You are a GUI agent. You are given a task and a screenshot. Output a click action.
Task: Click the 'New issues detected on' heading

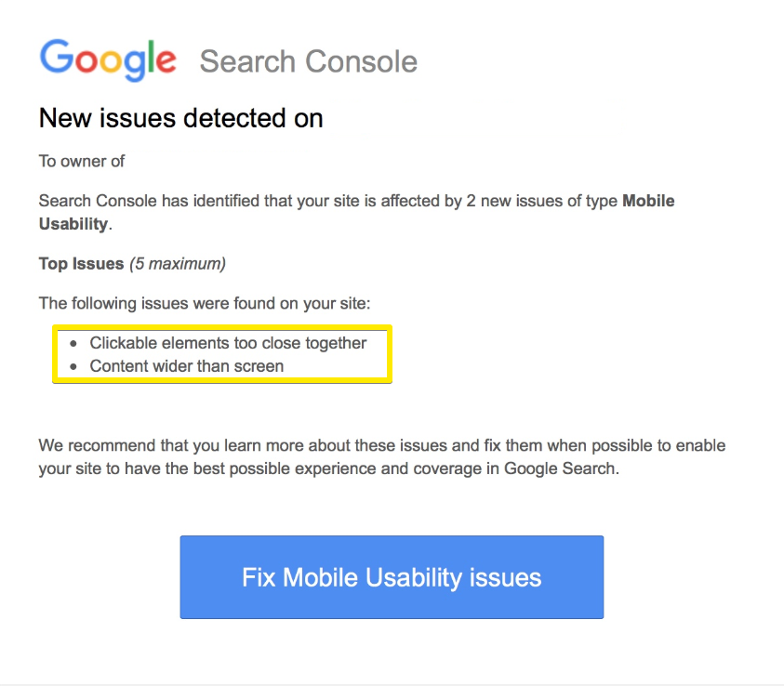[x=181, y=118]
